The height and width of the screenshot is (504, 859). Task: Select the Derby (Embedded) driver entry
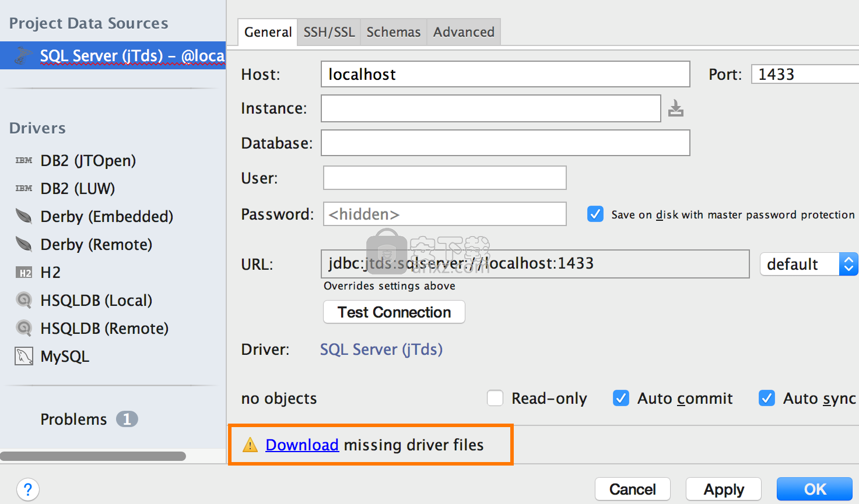tap(107, 216)
